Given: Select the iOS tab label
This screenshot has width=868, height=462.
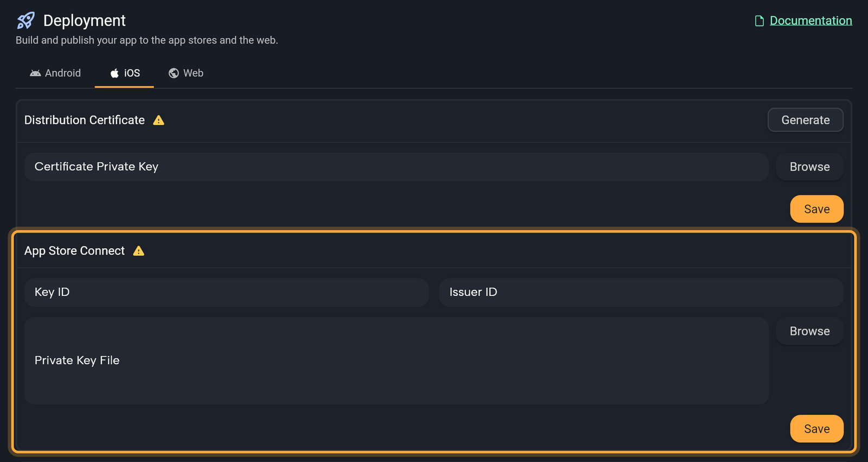Looking at the screenshot, I should click(x=132, y=73).
